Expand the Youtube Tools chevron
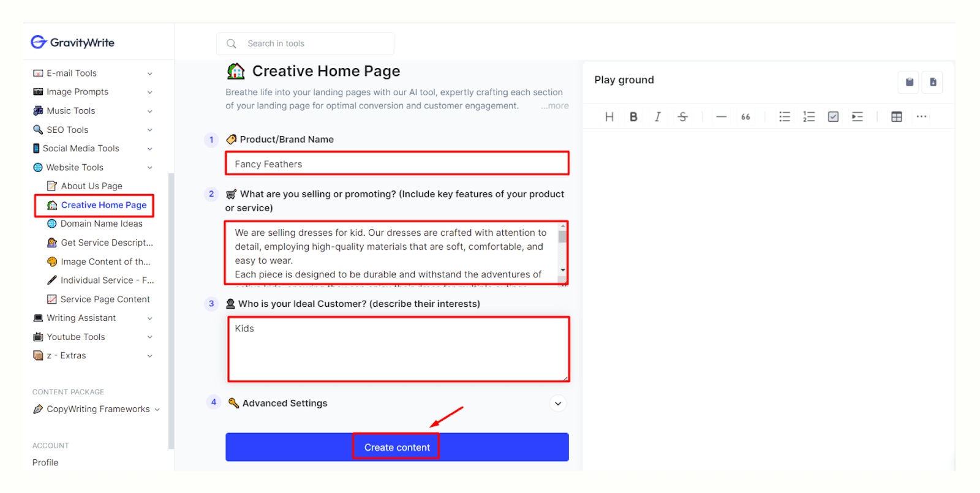Screen dimensions: 980x493 pos(149,337)
